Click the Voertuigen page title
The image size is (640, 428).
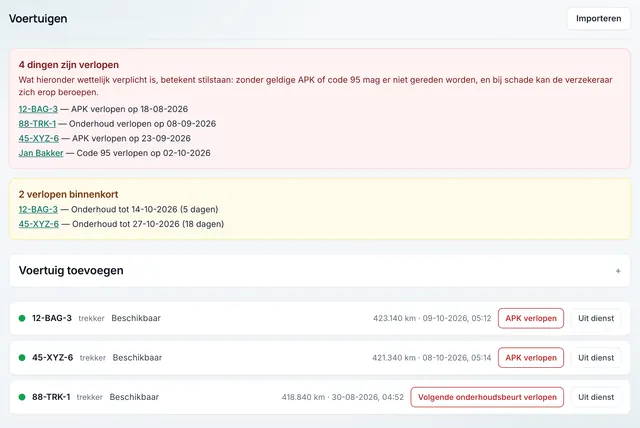pos(38,19)
